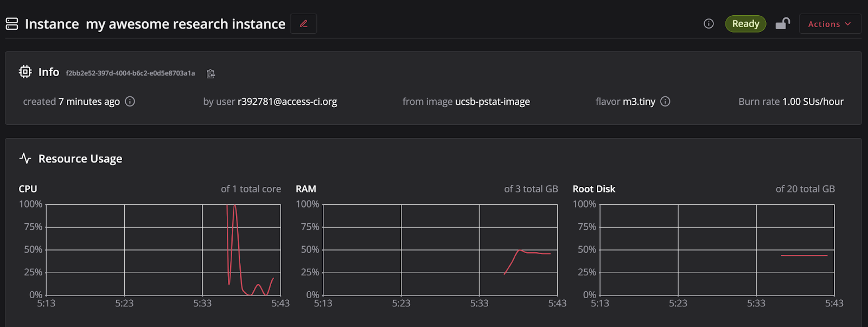
Task: Click the Ready status badge
Action: pos(745,24)
